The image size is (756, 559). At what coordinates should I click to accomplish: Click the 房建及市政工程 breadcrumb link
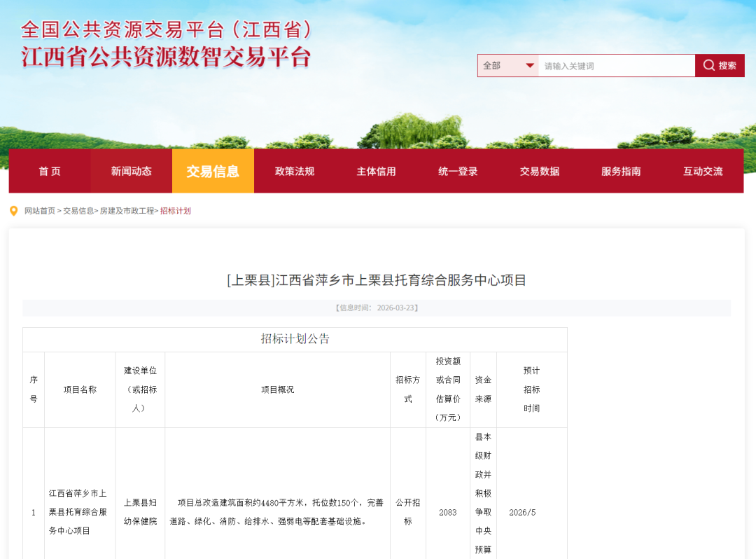127,211
